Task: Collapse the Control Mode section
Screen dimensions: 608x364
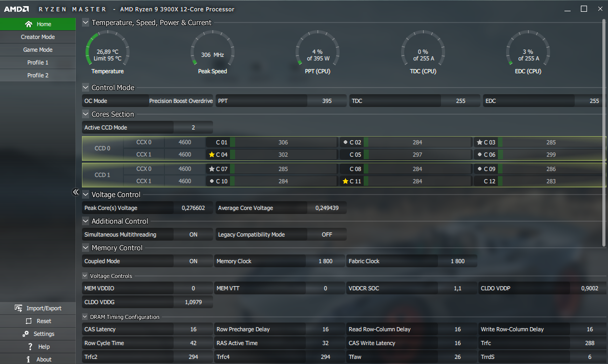Action: coord(86,88)
